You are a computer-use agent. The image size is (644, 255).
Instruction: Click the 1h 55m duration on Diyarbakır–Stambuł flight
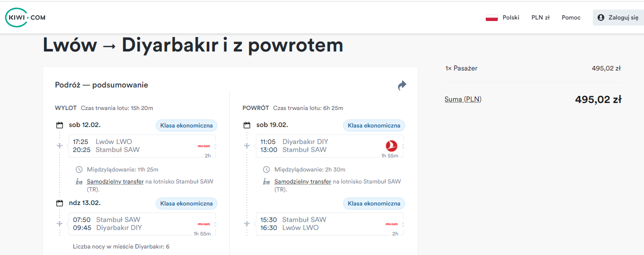(x=390, y=155)
